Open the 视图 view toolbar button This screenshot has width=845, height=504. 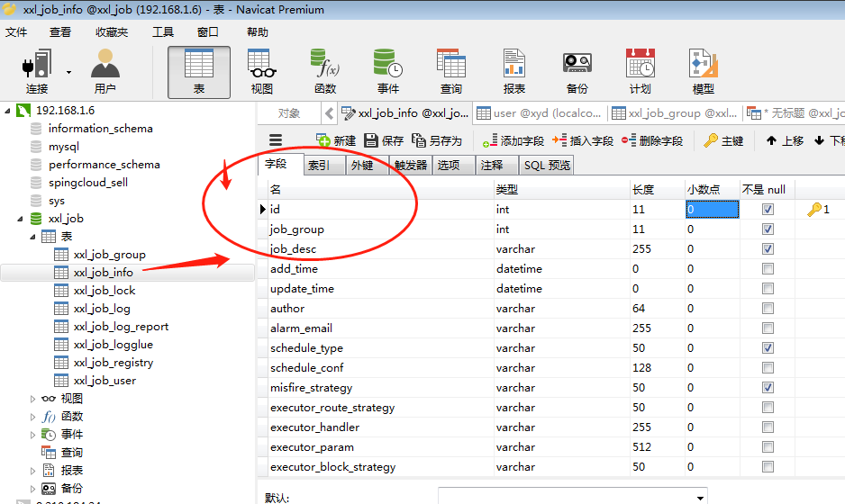[262, 72]
